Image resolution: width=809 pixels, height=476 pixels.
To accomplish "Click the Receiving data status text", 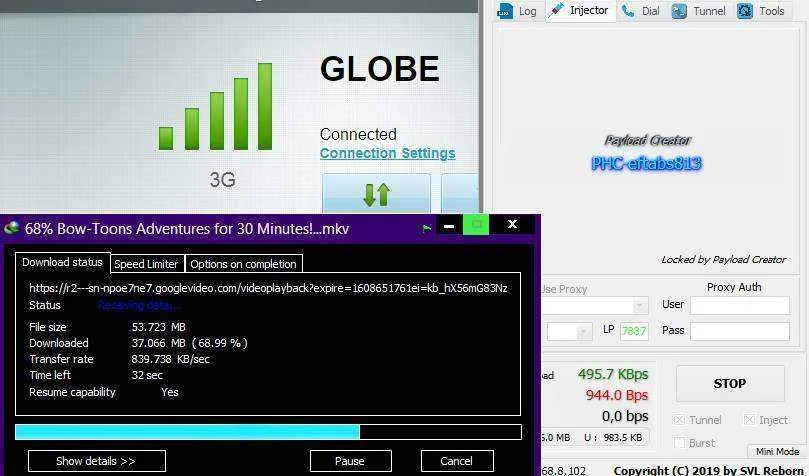I will (x=139, y=305).
